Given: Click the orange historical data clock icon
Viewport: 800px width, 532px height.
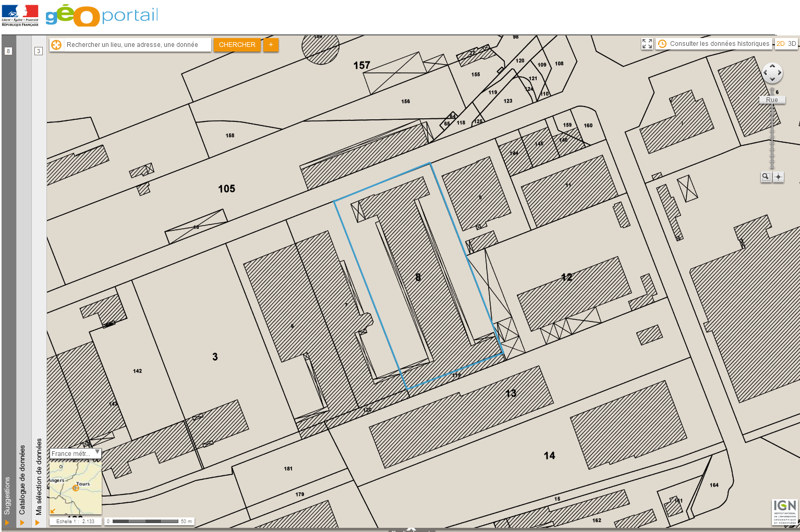Looking at the screenshot, I should 662,44.
